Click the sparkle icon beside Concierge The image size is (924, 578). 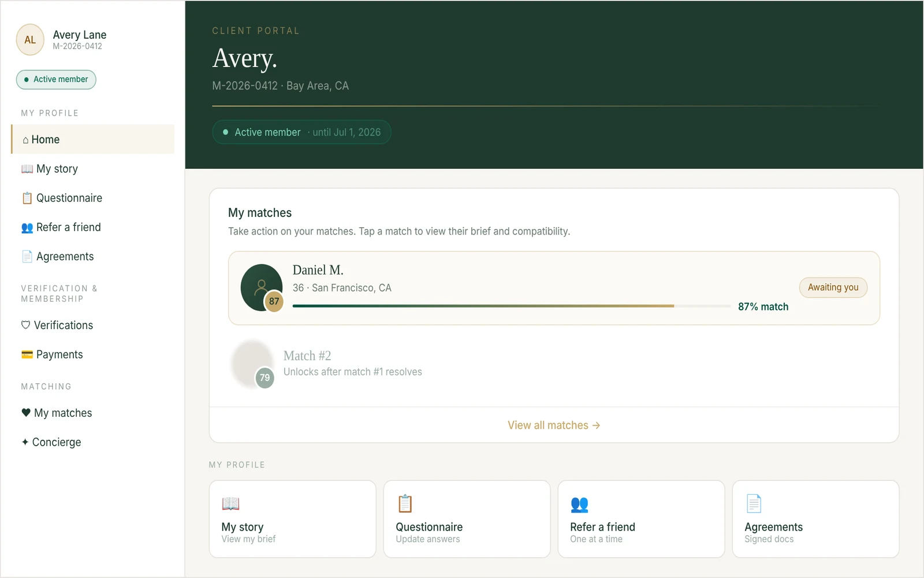point(25,442)
